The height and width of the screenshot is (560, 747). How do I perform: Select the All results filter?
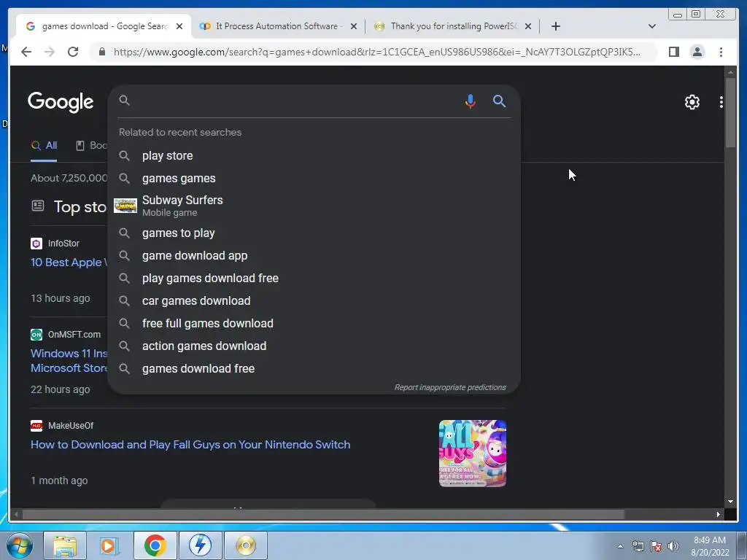click(x=44, y=146)
